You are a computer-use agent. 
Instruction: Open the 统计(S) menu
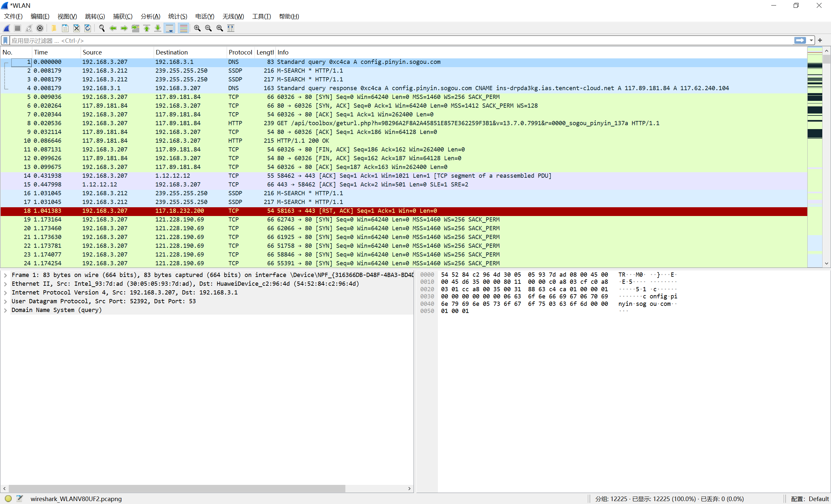[x=178, y=16]
